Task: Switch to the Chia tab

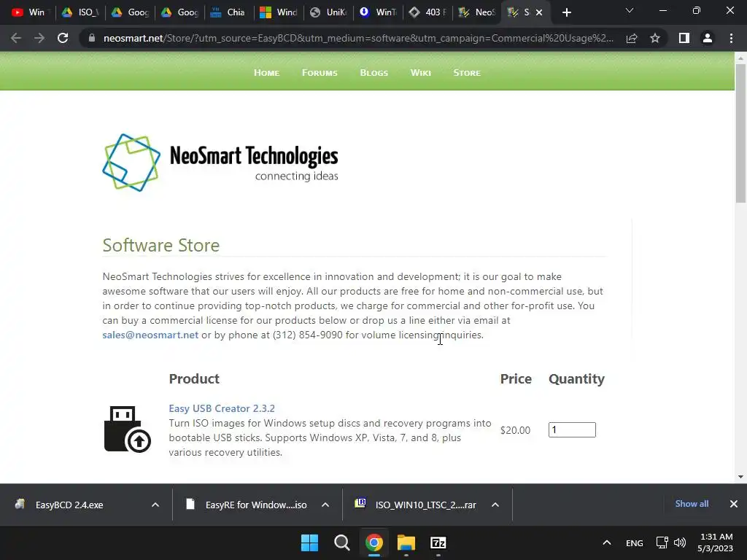Action: [228, 12]
